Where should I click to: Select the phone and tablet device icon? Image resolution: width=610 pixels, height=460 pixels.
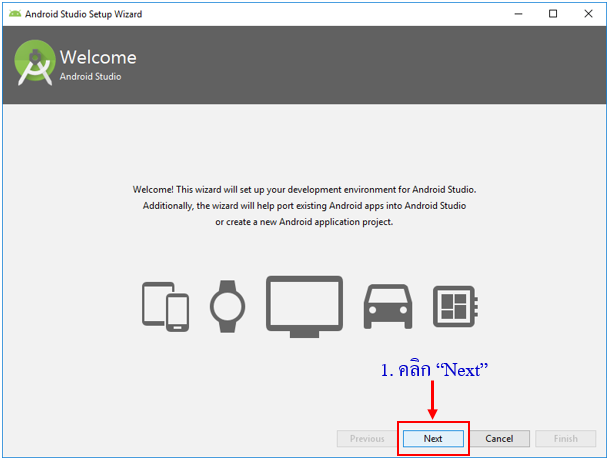(x=165, y=305)
